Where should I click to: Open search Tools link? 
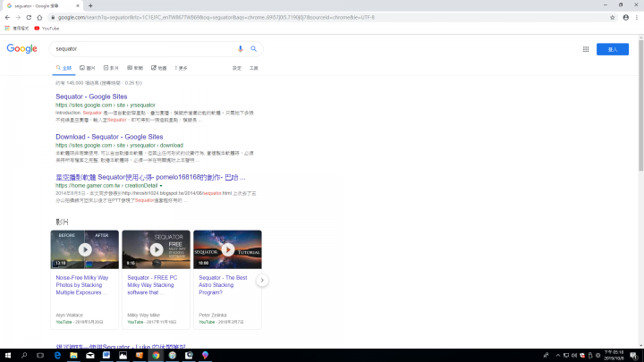coord(254,68)
